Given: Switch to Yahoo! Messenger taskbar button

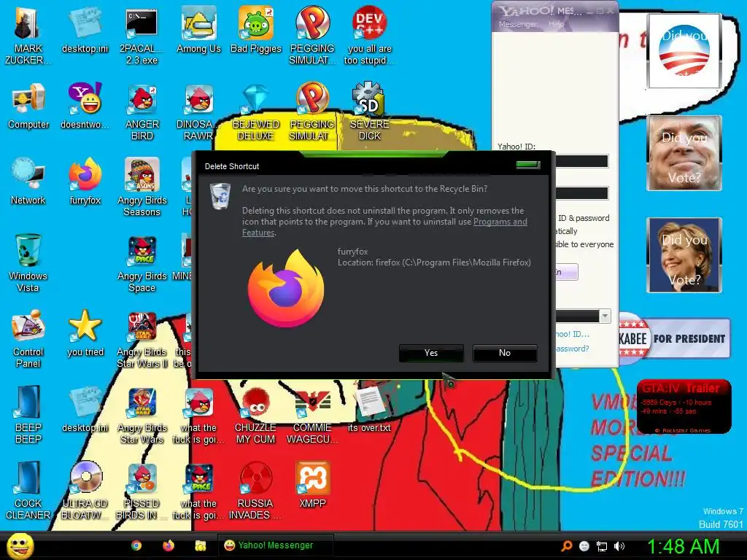Looking at the screenshot, I should tap(275, 545).
